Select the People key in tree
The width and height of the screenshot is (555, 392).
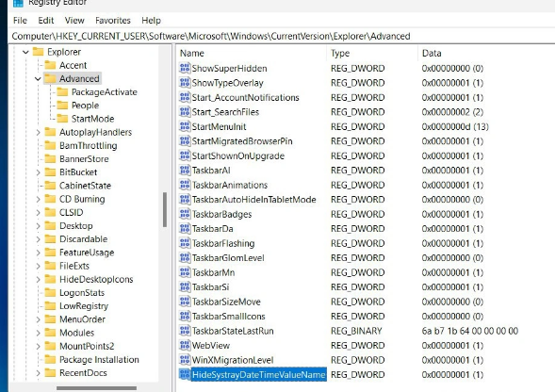click(85, 106)
